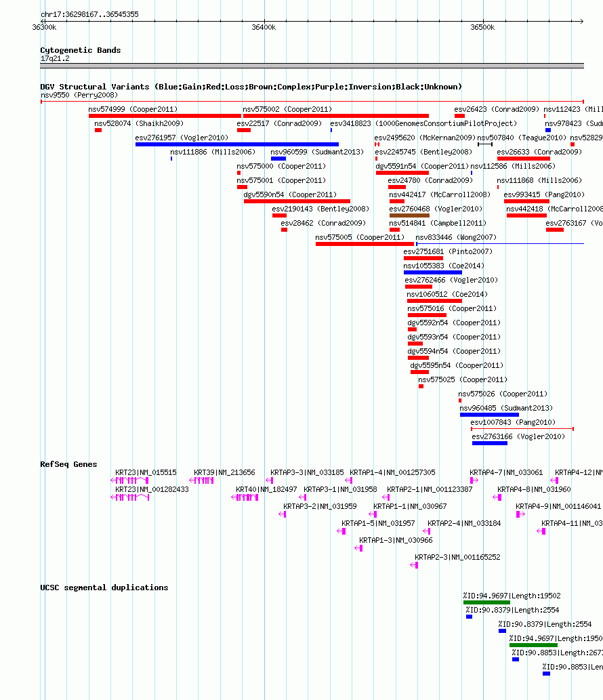Click the UCSC segmental duplications track title
Image resolution: width=603 pixels, height=700 pixels.
(x=104, y=588)
